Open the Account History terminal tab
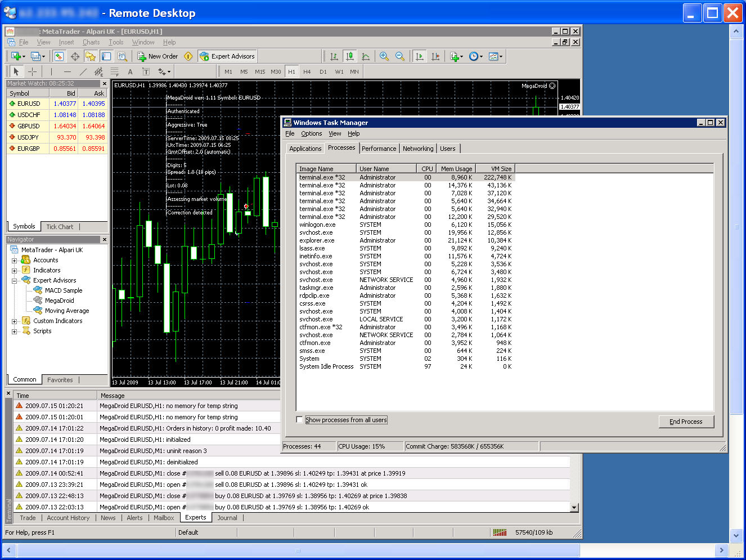The height and width of the screenshot is (560, 746). [68, 518]
